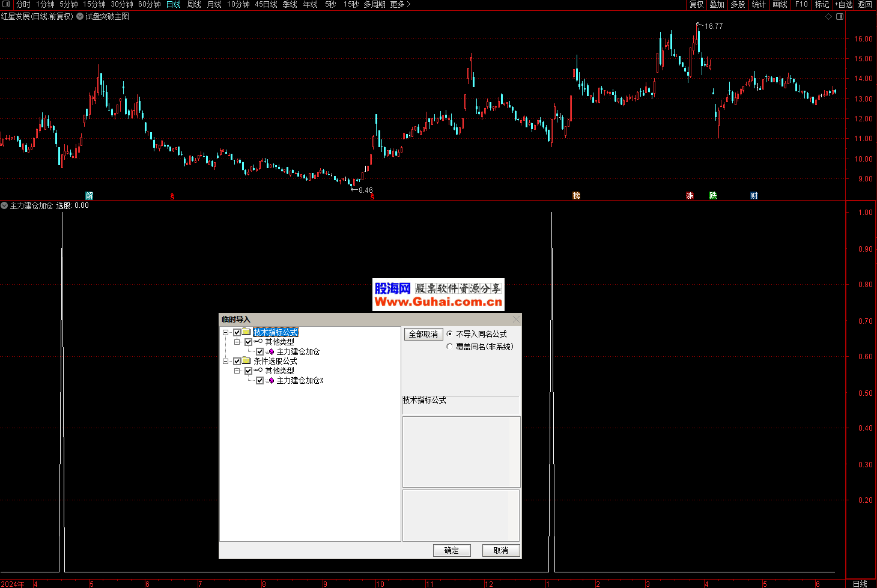Switch to the 分时 period tab
This screenshot has height=588, width=877.
[23, 4]
